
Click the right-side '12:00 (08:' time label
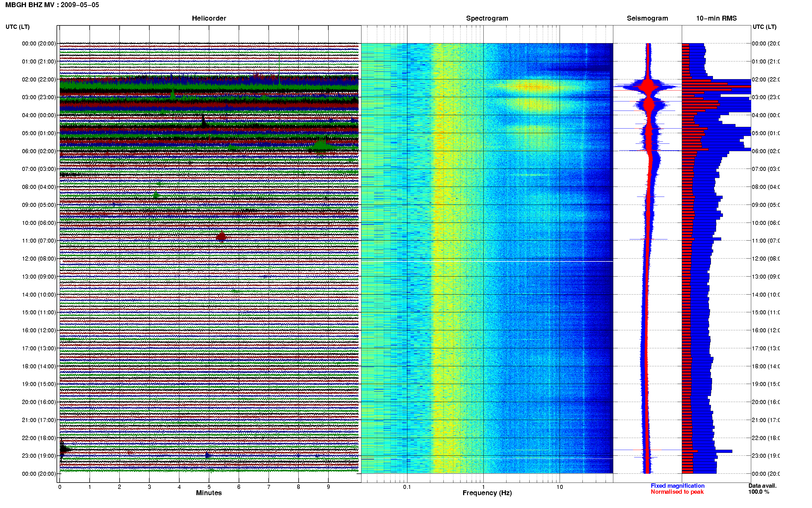point(765,259)
